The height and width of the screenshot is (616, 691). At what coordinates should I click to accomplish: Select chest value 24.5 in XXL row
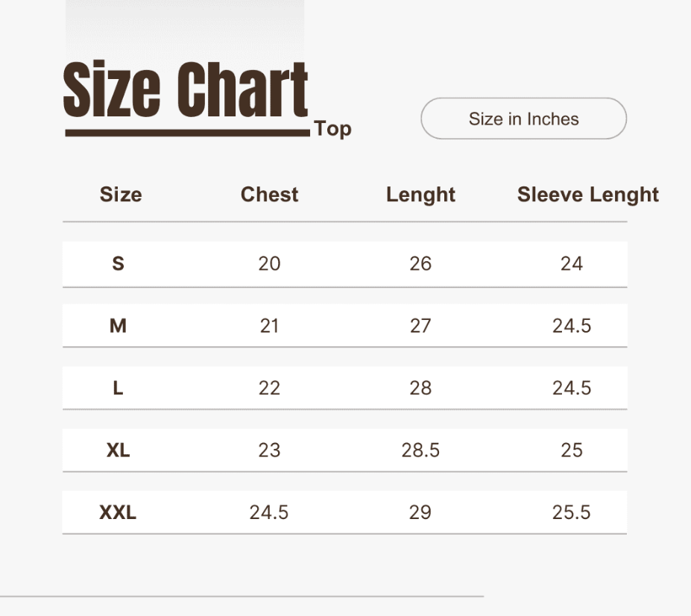pyautogui.click(x=269, y=512)
